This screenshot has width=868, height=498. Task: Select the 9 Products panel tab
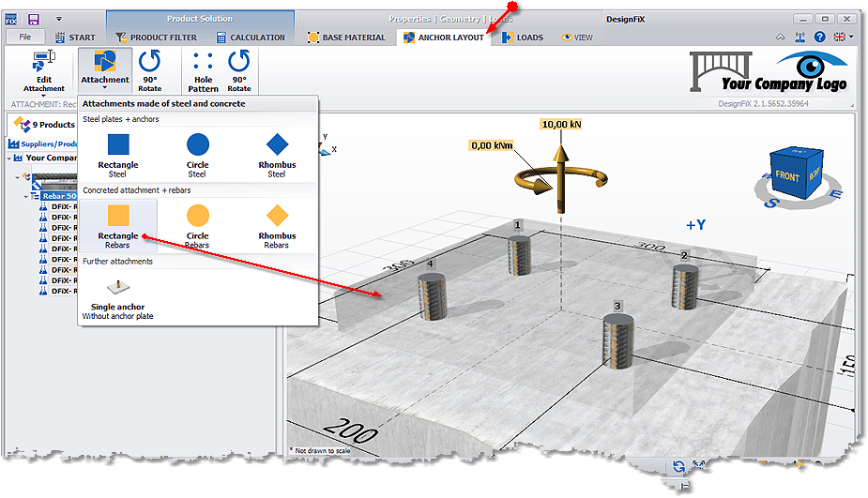pyautogui.click(x=44, y=125)
